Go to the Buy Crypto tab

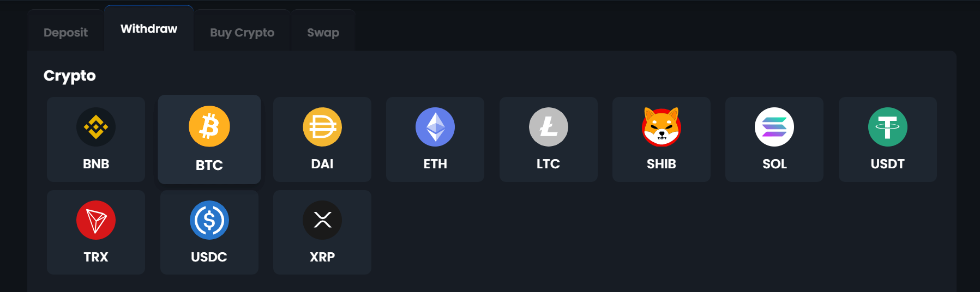click(x=242, y=33)
